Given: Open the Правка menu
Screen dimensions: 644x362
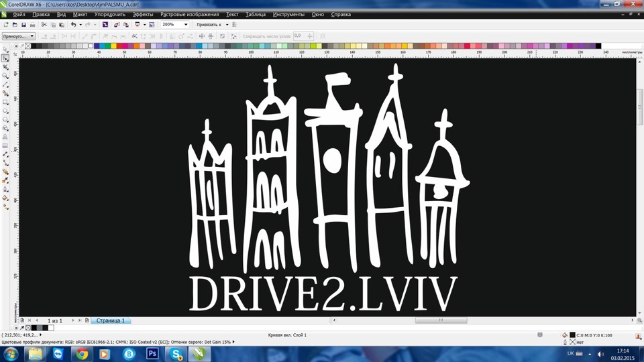Looking at the screenshot, I should pos(41,14).
